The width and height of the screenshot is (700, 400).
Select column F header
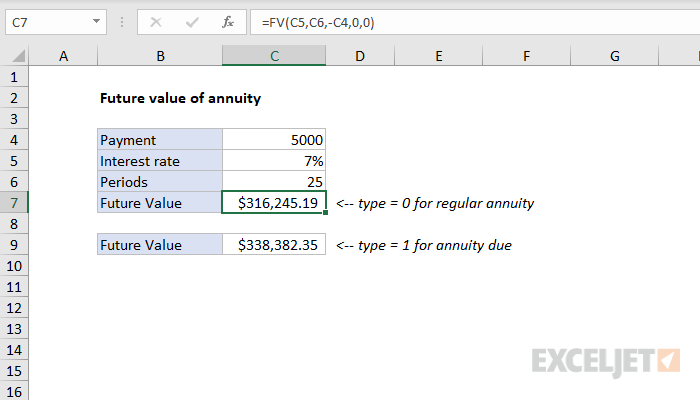point(526,56)
